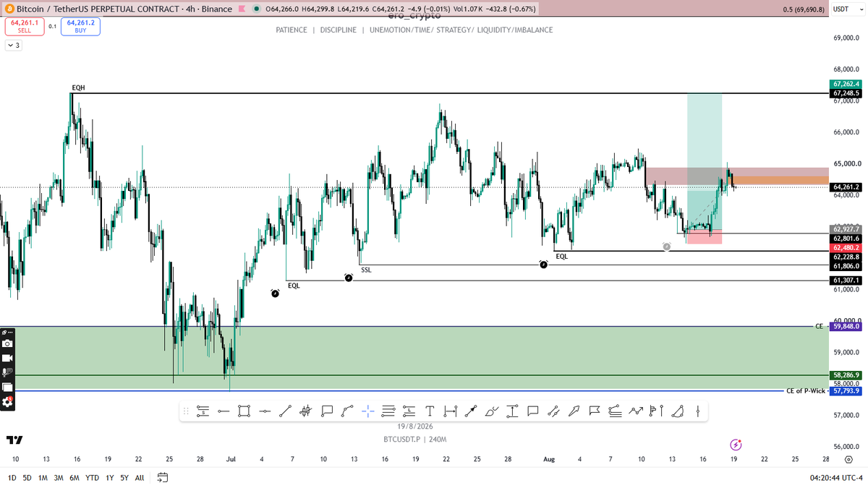Screen dimensions: 868x488
Task: Click the video camera icon in recorder widget
Action: [7, 358]
